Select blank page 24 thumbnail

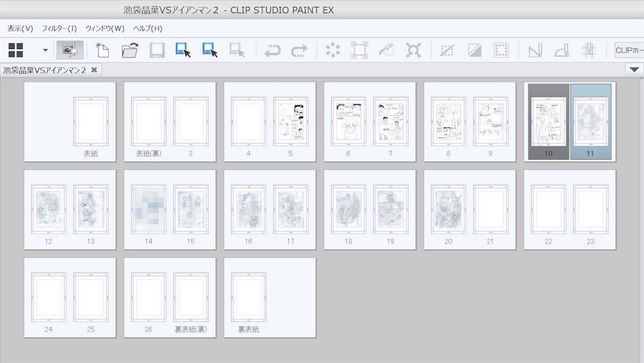[48, 298]
